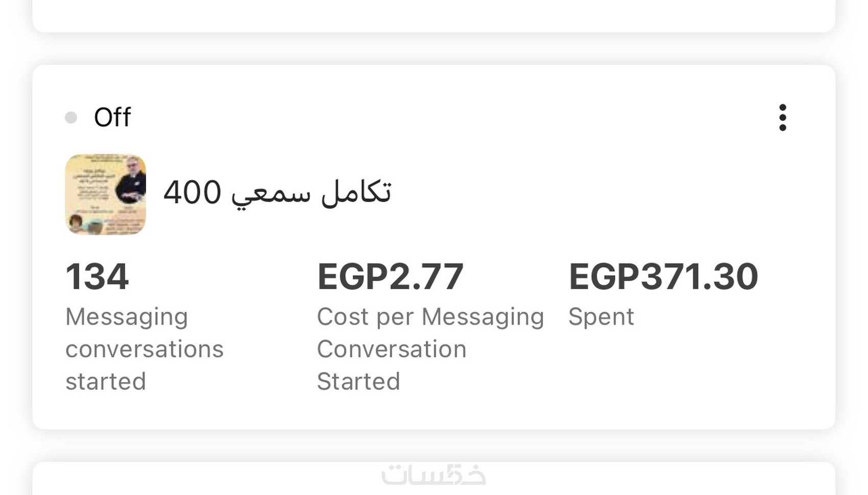
Task: Click the EGP2.77 cost value
Action: tap(390, 277)
